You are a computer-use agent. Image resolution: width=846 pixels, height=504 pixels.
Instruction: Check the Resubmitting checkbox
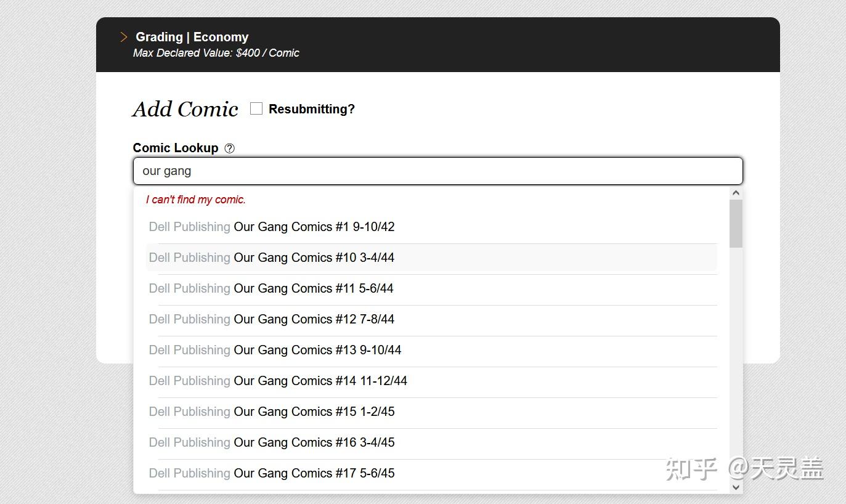click(x=256, y=109)
